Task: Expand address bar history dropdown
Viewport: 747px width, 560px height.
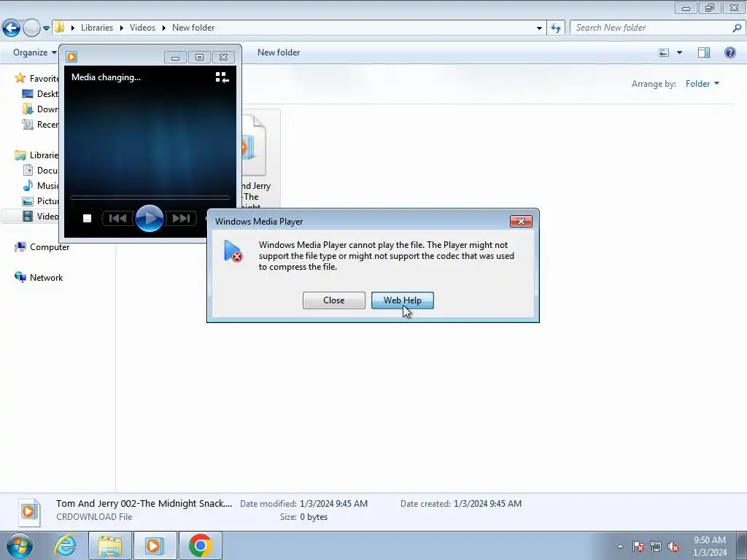Action: click(539, 28)
